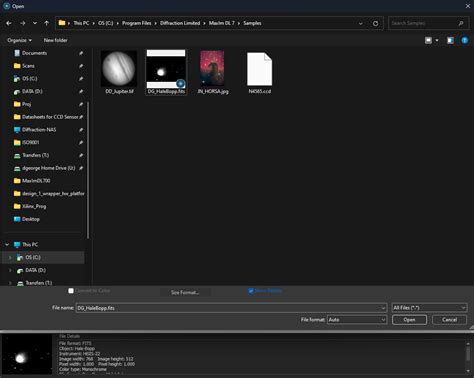474x378 pixels.
Task: Toggle the Show Details checkbox
Action: 251,291
